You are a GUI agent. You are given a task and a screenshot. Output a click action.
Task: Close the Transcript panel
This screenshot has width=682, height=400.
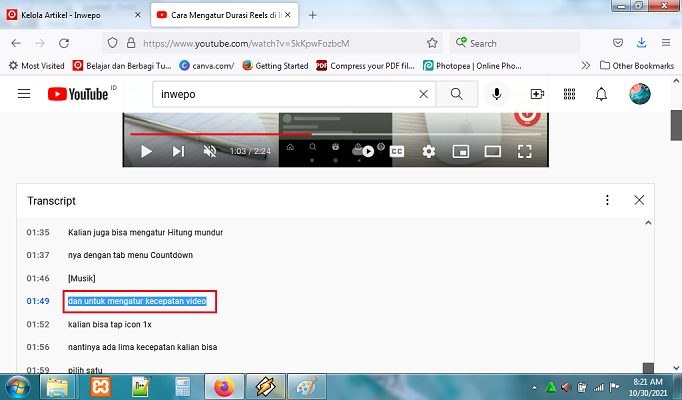(x=639, y=200)
